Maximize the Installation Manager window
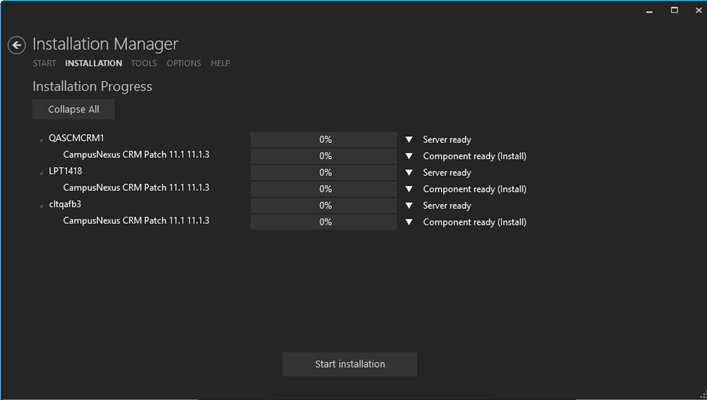The height and width of the screenshot is (400, 707). pyautogui.click(x=673, y=10)
